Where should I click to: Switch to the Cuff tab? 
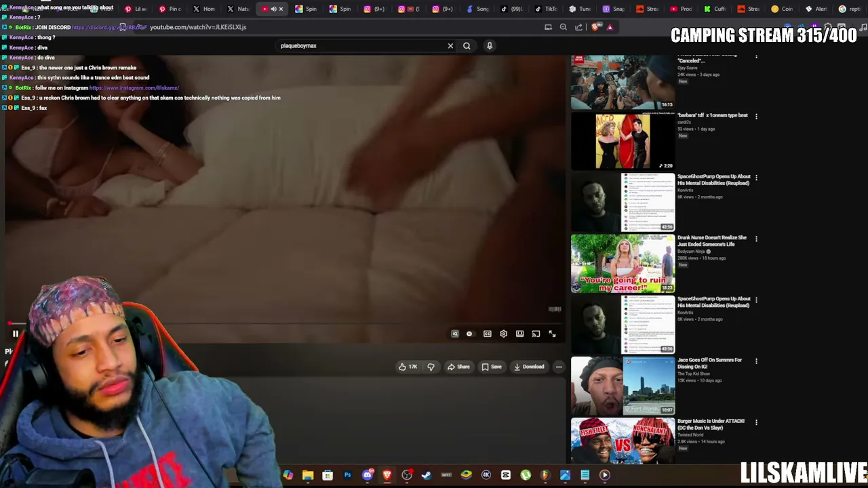coord(716,9)
